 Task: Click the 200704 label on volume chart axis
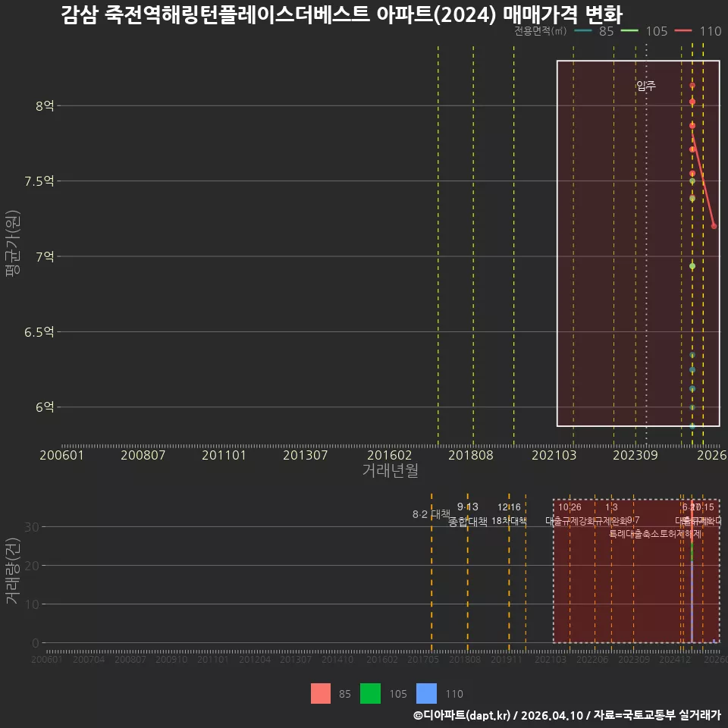89,659
